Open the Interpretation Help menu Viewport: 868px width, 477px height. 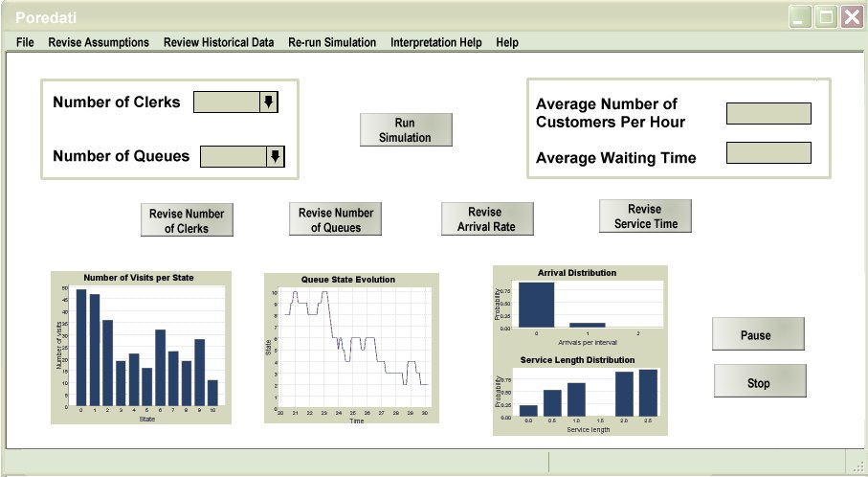tap(435, 43)
